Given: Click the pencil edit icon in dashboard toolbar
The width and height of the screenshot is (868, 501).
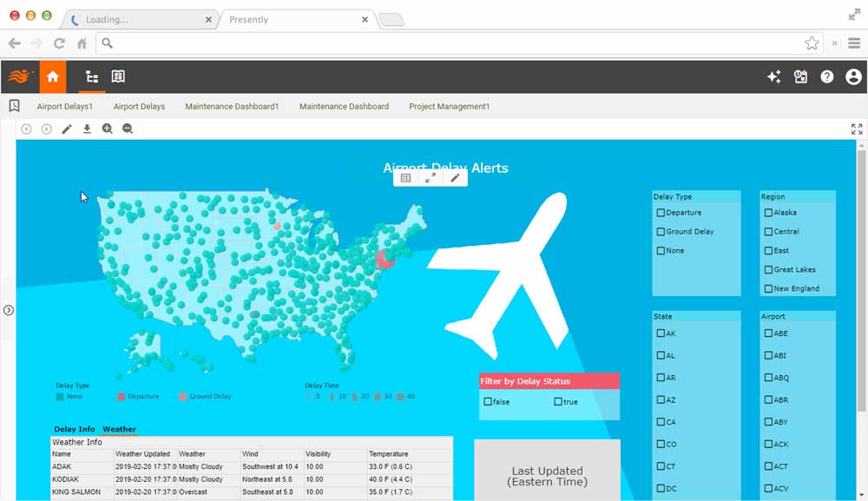Looking at the screenshot, I should [x=67, y=129].
